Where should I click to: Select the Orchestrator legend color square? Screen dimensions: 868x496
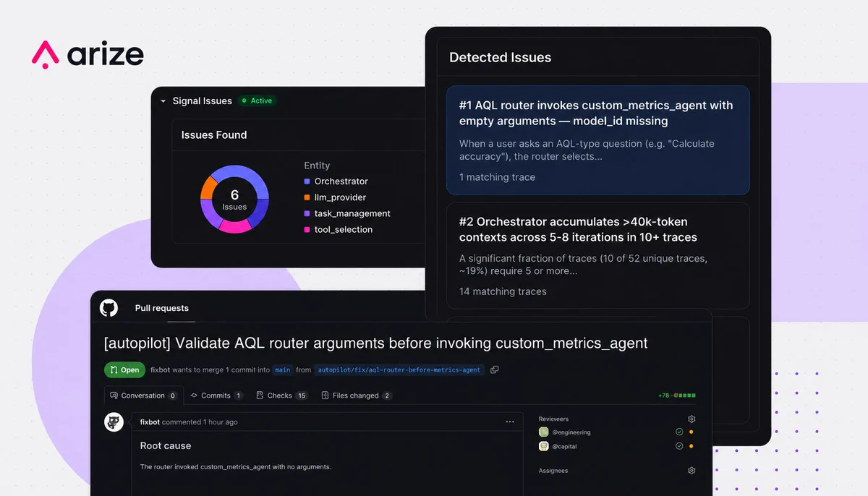coord(307,181)
